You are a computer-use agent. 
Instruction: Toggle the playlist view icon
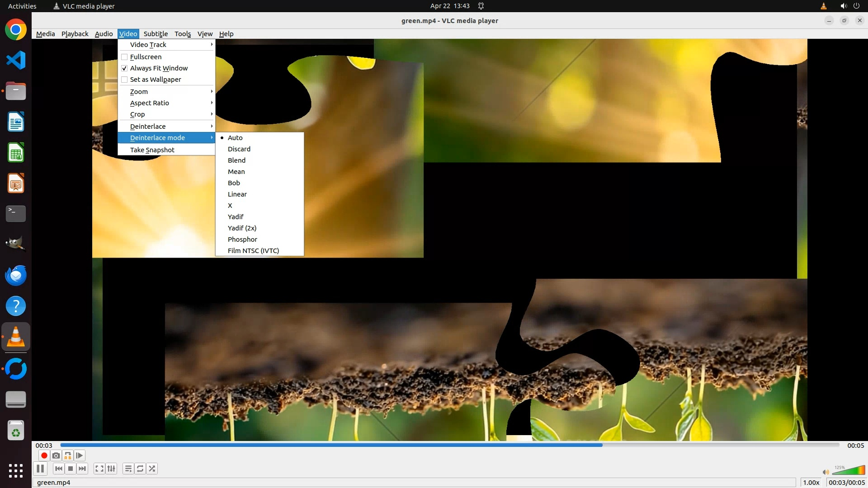(128, 469)
